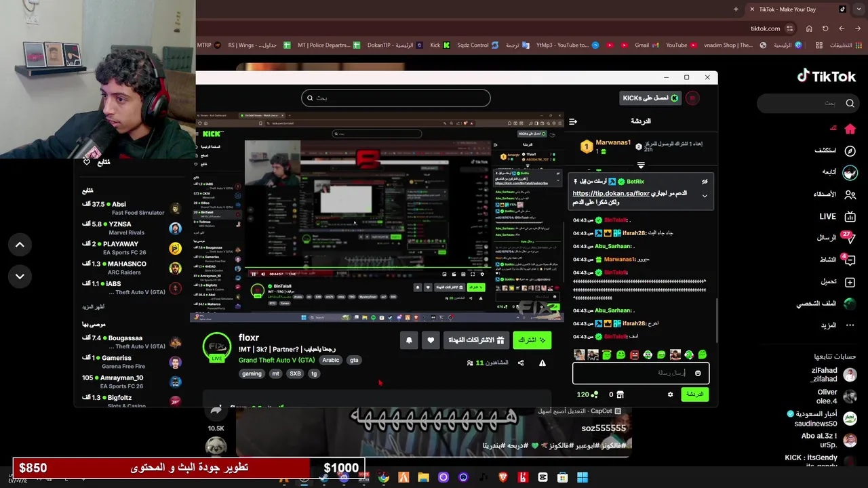This screenshot has width=868, height=488.
Task: Click the channel points balance 120
Action: point(587,394)
